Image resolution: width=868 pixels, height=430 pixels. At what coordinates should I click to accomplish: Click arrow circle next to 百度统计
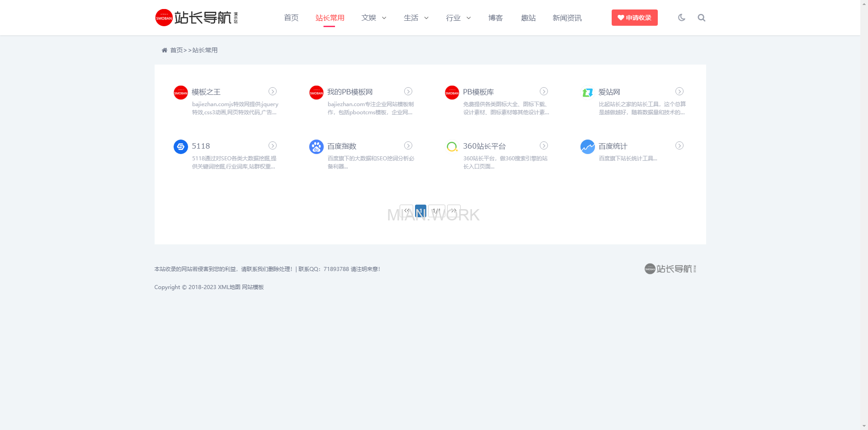679,145
